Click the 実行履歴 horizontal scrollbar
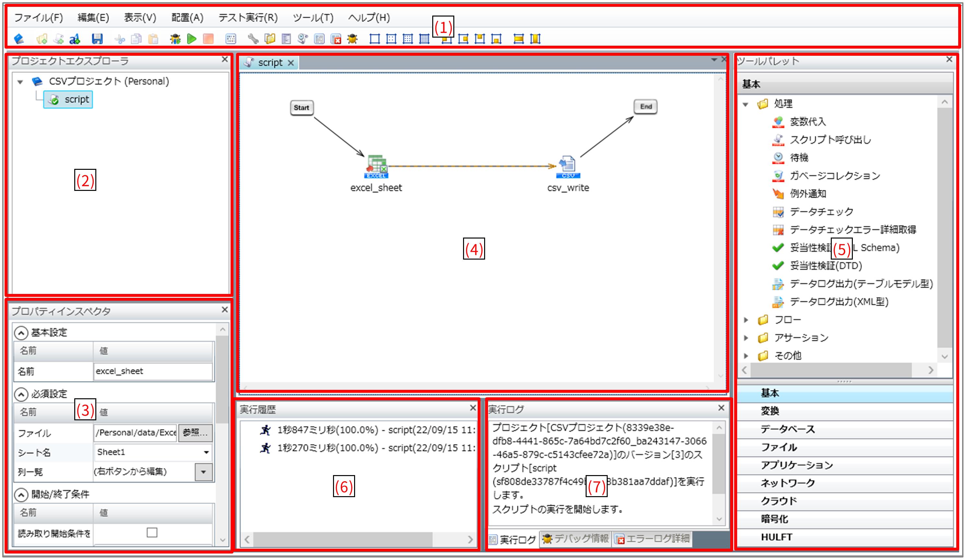This screenshot has height=560, width=966. coord(343,539)
